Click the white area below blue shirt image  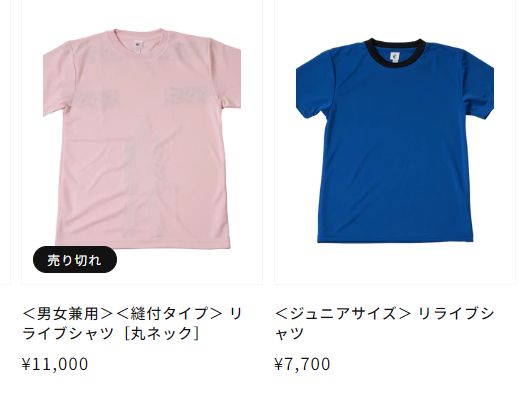(395, 263)
